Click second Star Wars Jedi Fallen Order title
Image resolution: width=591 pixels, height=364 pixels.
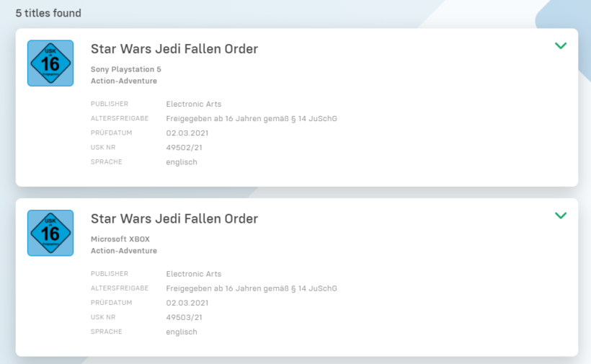[x=174, y=218]
